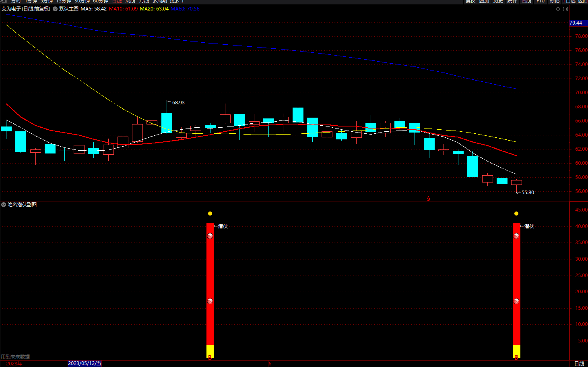This screenshot has height=367, width=588.
Task: Click the 2023/05/12/五 date marker
Action: click(x=85, y=363)
